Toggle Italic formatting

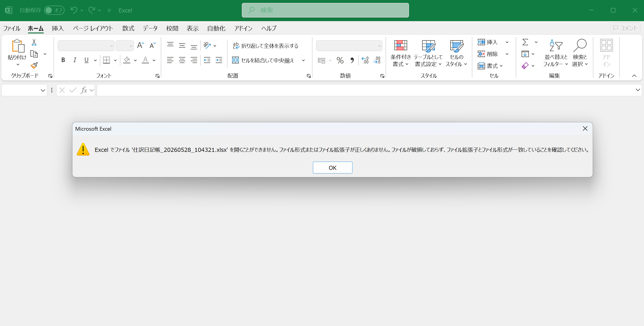75,60
